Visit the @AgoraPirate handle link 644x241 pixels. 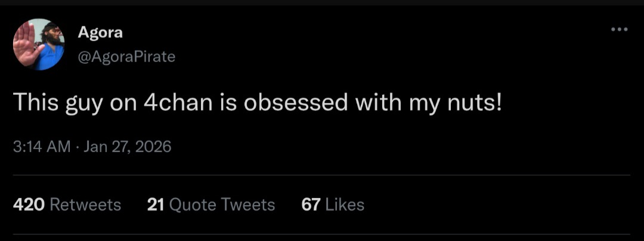tap(126, 57)
